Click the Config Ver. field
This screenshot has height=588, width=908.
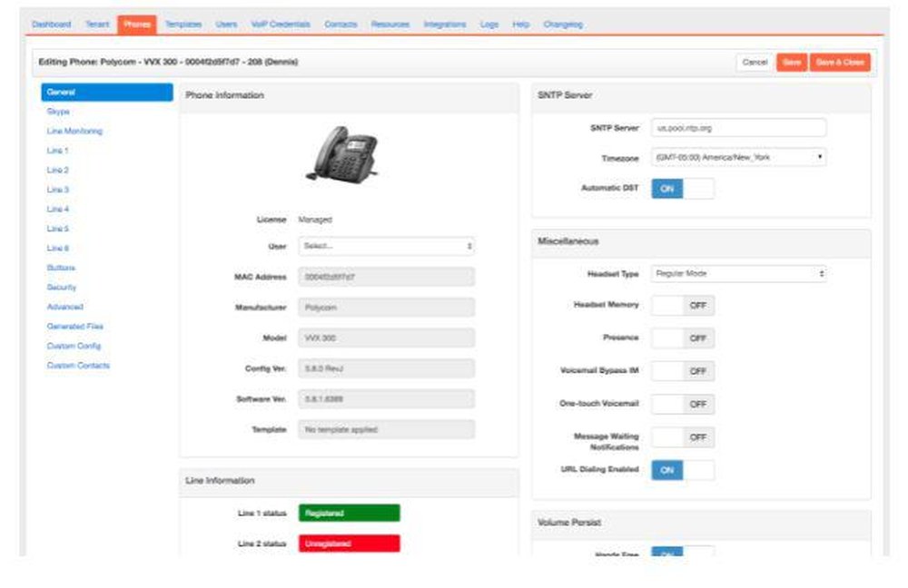pyautogui.click(x=387, y=368)
